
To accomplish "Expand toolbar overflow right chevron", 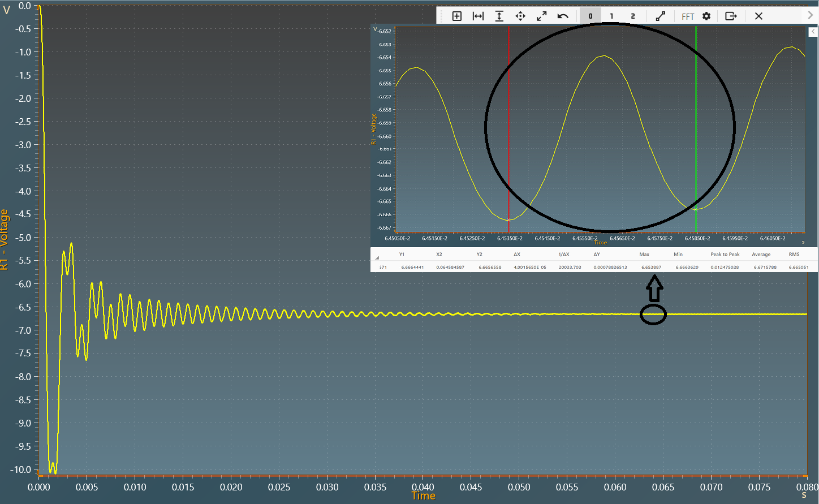I will tap(811, 15).
